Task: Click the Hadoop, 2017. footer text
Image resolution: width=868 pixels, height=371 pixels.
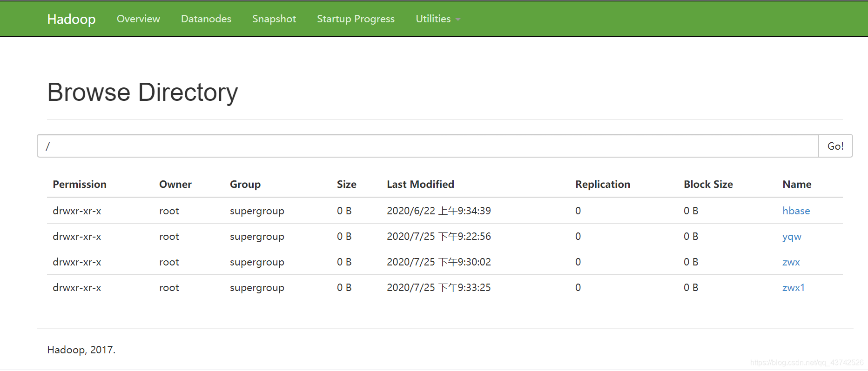Action: [81, 350]
